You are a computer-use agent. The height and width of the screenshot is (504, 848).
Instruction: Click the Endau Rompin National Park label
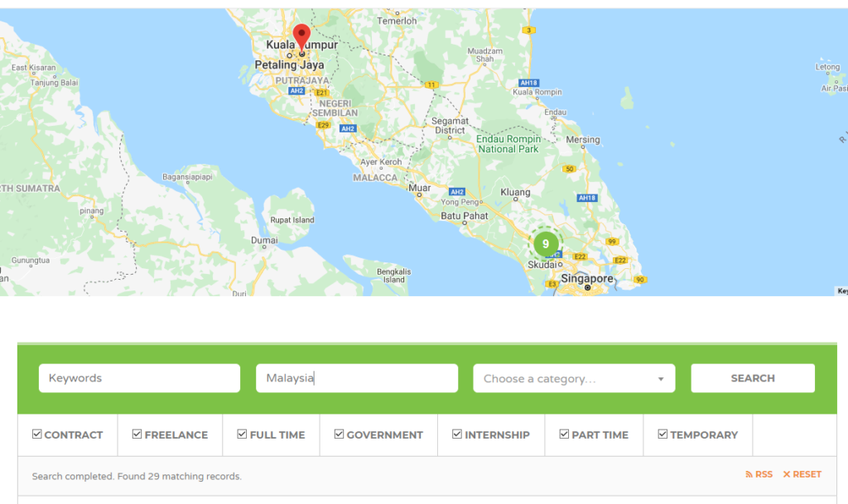coord(508,144)
